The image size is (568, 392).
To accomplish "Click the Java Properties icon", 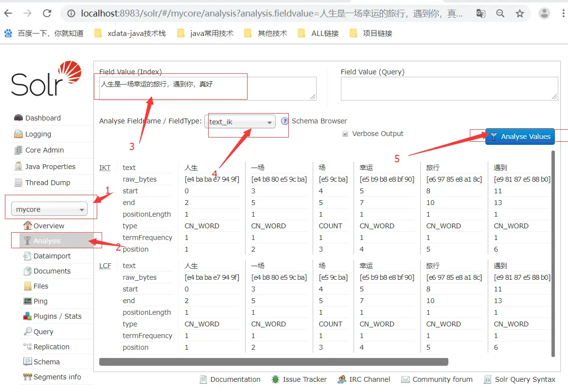I will [x=18, y=166].
